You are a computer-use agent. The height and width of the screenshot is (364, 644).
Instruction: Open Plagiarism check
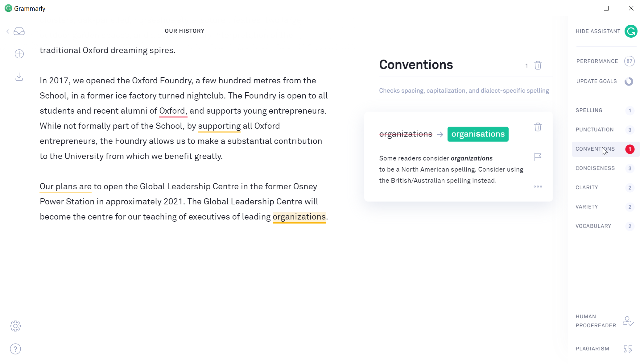[x=592, y=349]
